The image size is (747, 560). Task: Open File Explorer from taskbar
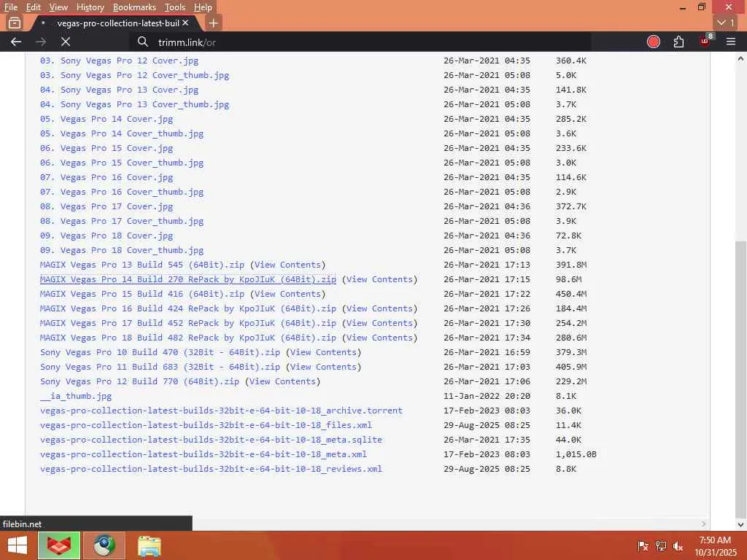(x=149, y=545)
